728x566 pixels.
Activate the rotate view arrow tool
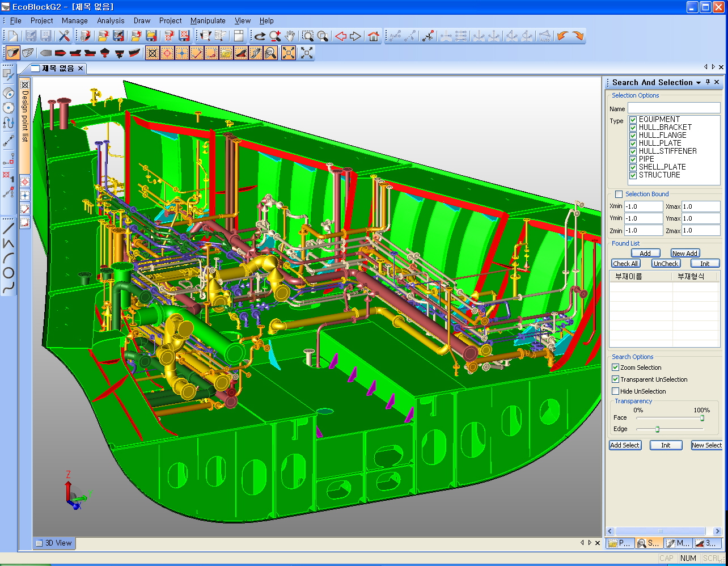(x=260, y=36)
